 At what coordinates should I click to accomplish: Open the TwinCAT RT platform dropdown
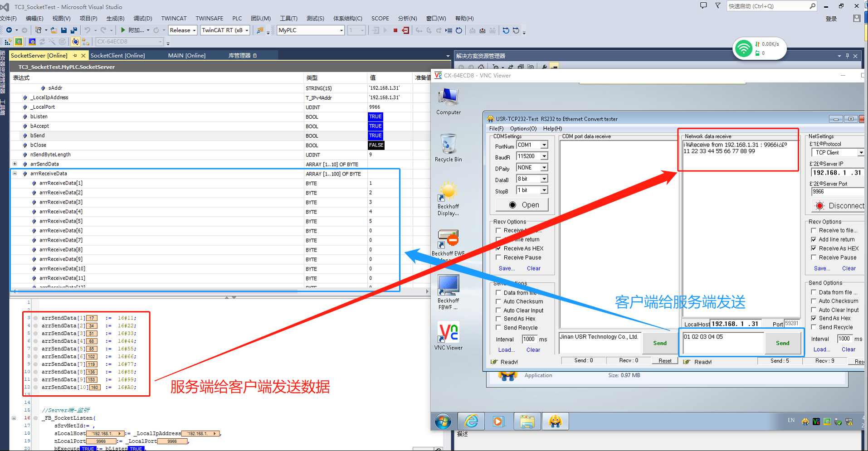coord(225,30)
